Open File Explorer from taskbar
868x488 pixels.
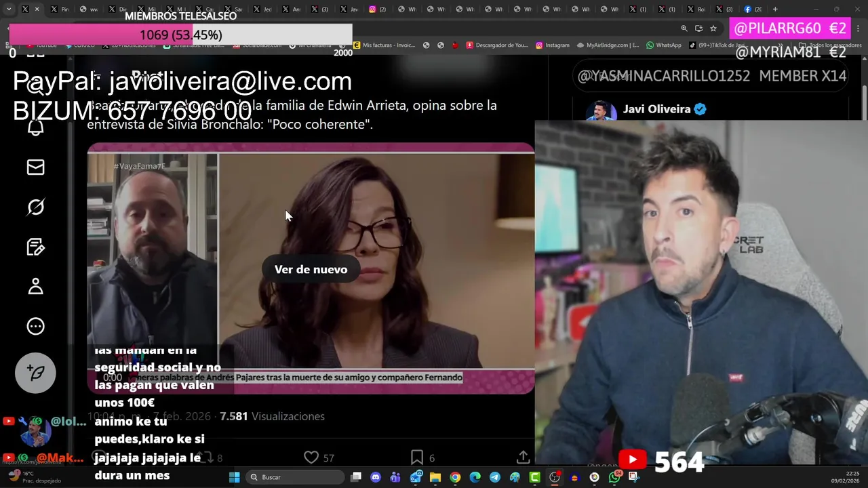(x=435, y=477)
